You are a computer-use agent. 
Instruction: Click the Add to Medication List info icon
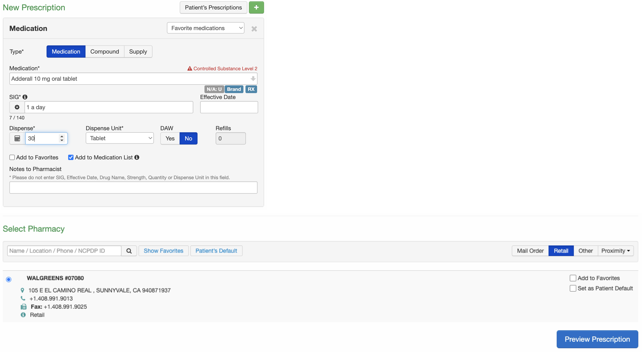tap(137, 157)
